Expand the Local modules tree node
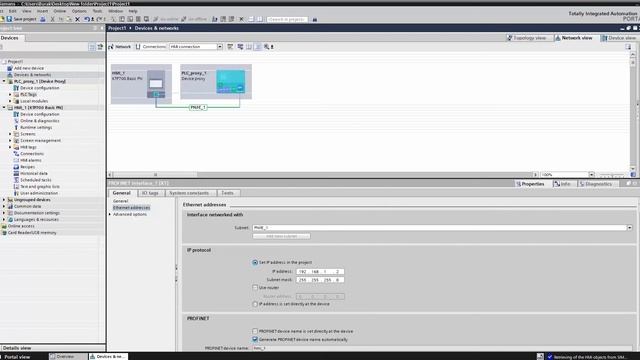This screenshot has height=360, width=640. [x=10, y=101]
